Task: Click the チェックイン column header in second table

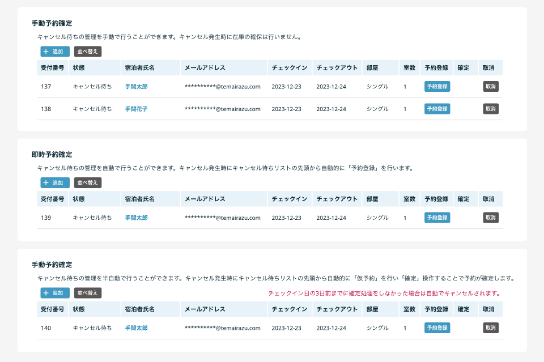Action: click(x=290, y=199)
